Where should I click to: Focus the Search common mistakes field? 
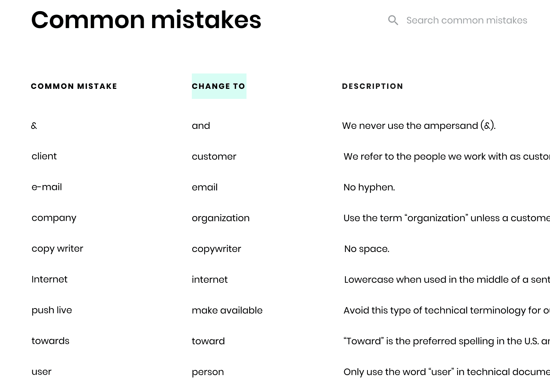pos(466,20)
